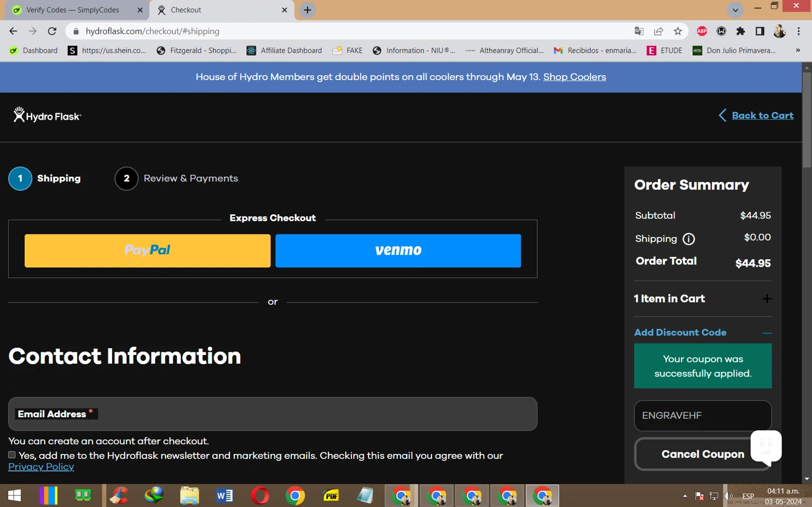Click the Back to Cart link
The height and width of the screenshot is (507, 812).
(x=756, y=115)
